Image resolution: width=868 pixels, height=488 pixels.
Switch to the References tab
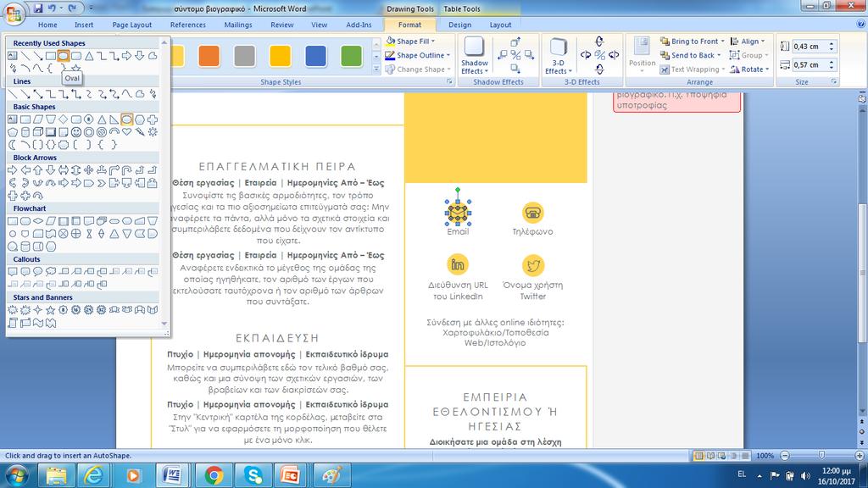coord(187,25)
